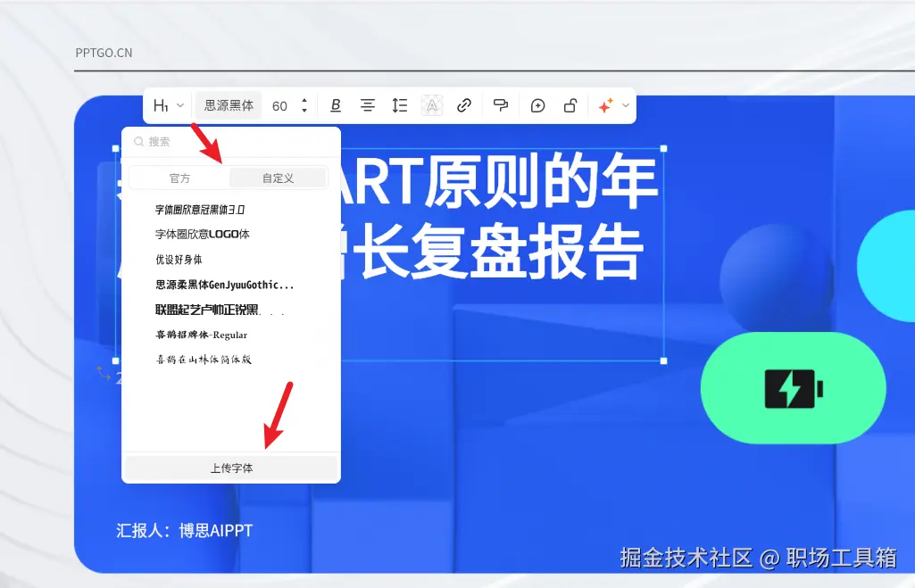Toggle the element lock icon
This screenshot has height=588, width=915.
click(x=570, y=105)
